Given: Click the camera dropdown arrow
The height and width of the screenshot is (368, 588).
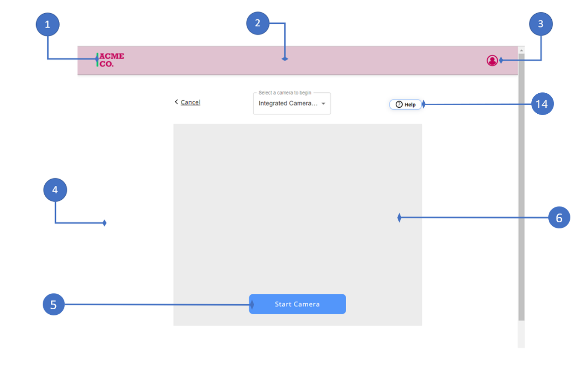Looking at the screenshot, I should (323, 103).
